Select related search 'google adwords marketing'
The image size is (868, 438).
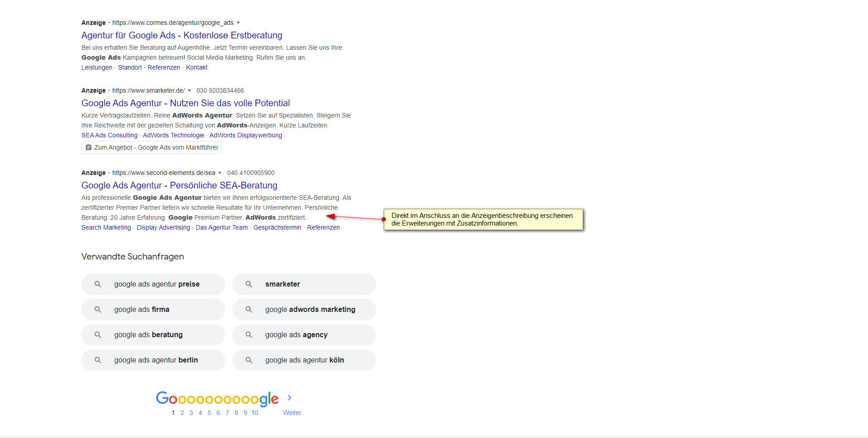tap(304, 310)
